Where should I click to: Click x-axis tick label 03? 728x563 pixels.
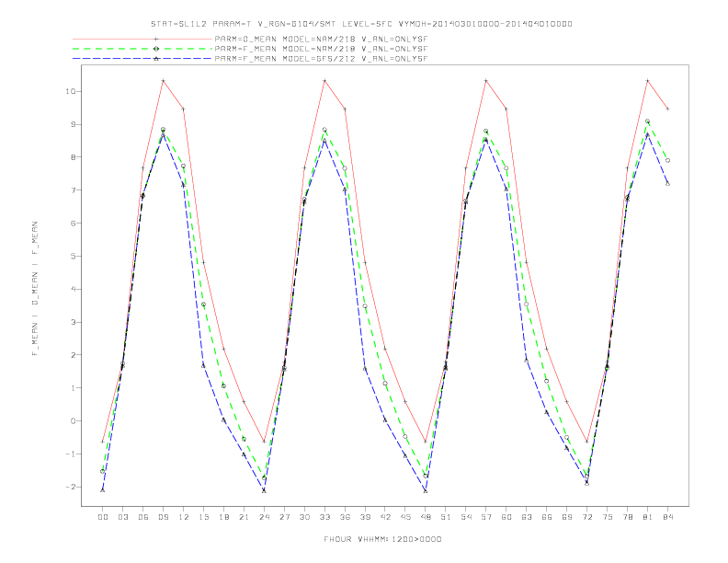[x=123, y=517]
